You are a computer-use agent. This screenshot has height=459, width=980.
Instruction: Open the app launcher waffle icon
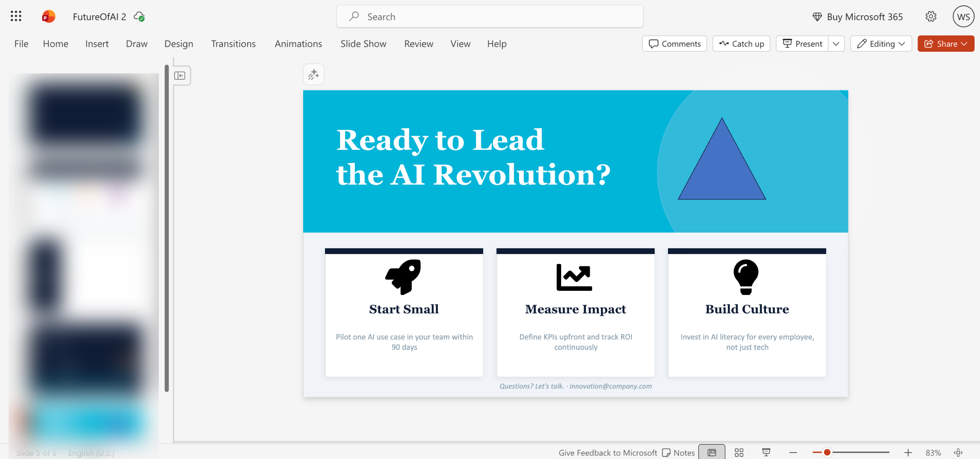coord(16,16)
